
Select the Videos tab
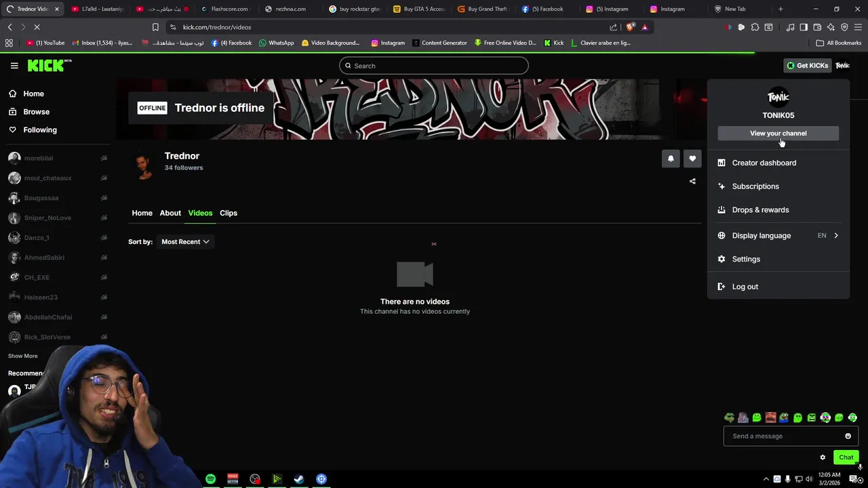click(200, 213)
